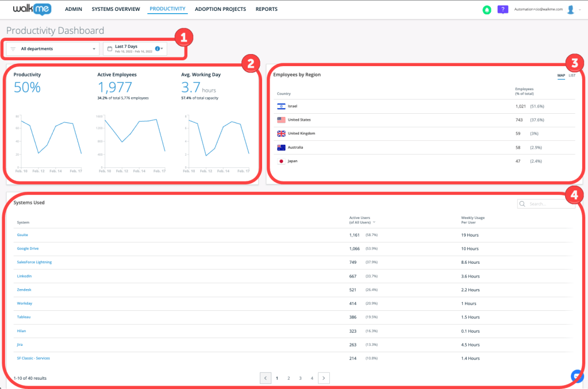Image resolution: width=588 pixels, height=389 pixels.
Task: Click the blue info icon beside date range
Action: click(x=157, y=48)
